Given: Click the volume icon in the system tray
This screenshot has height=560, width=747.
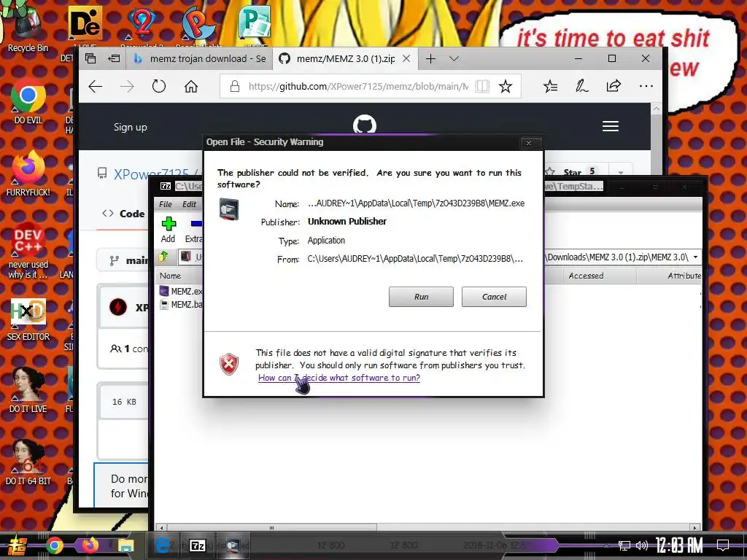Looking at the screenshot, I should [642, 545].
